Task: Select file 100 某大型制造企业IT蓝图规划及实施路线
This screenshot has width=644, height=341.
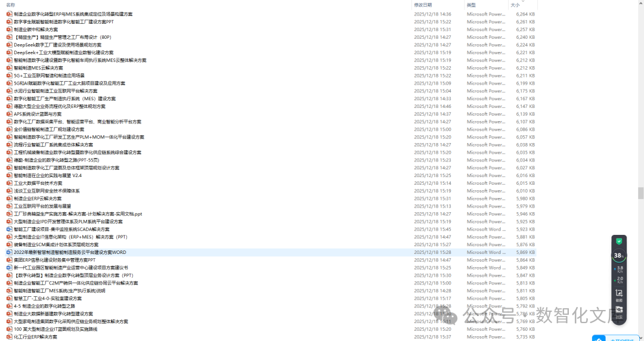Action: point(55,329)
